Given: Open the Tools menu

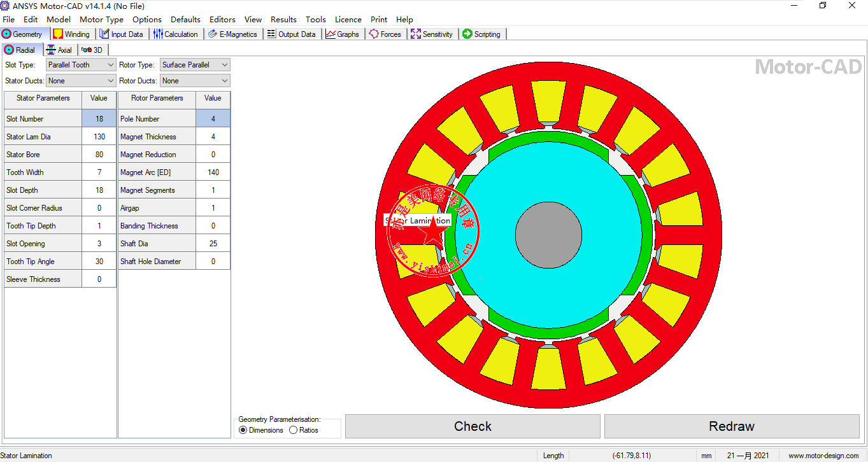Looking at the screenshot, I should pos(316,19).
